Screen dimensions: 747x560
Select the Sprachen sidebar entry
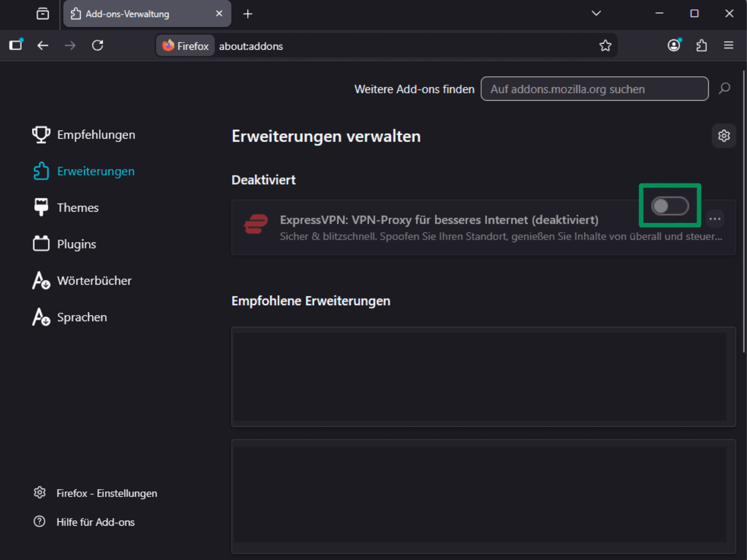82,317
